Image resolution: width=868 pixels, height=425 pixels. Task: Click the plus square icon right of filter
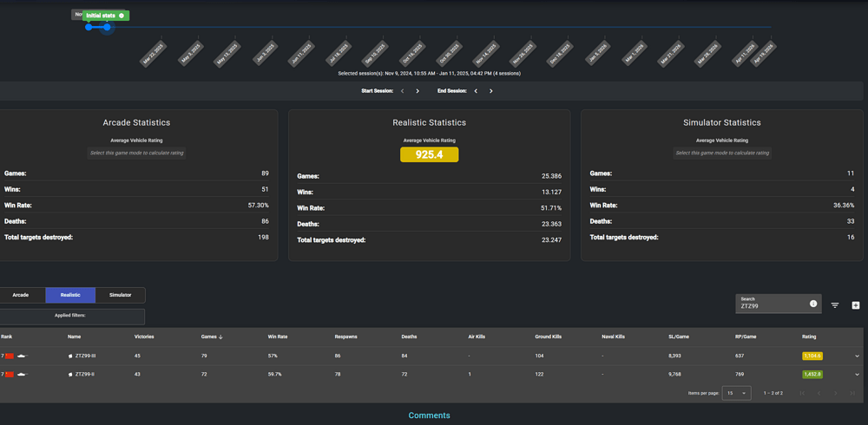pos(856,305)
